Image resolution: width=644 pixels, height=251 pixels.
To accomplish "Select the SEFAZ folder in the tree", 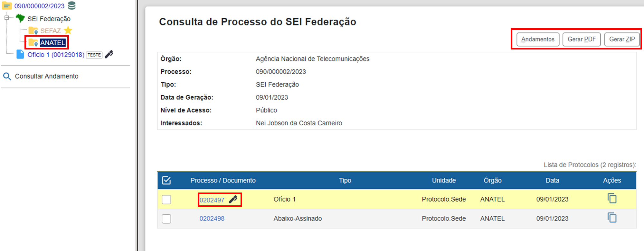I will click(x=50, y=31).
